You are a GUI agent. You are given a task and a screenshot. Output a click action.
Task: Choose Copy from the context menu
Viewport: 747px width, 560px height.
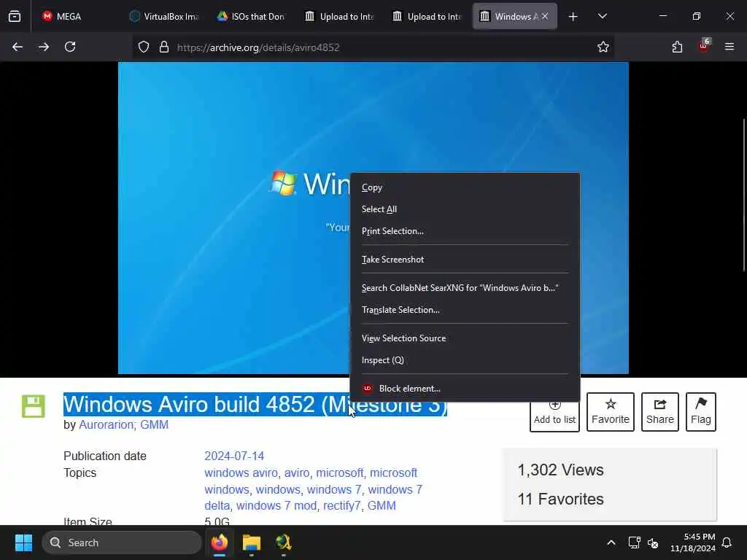pyautogui.click(x=465, y=187)
